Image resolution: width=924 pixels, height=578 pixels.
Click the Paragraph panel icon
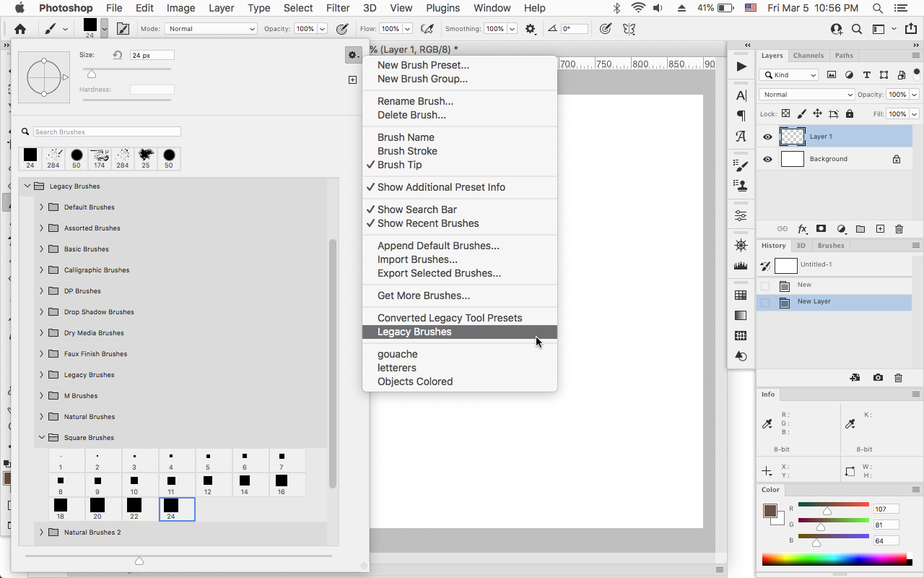tap(741, 115)
